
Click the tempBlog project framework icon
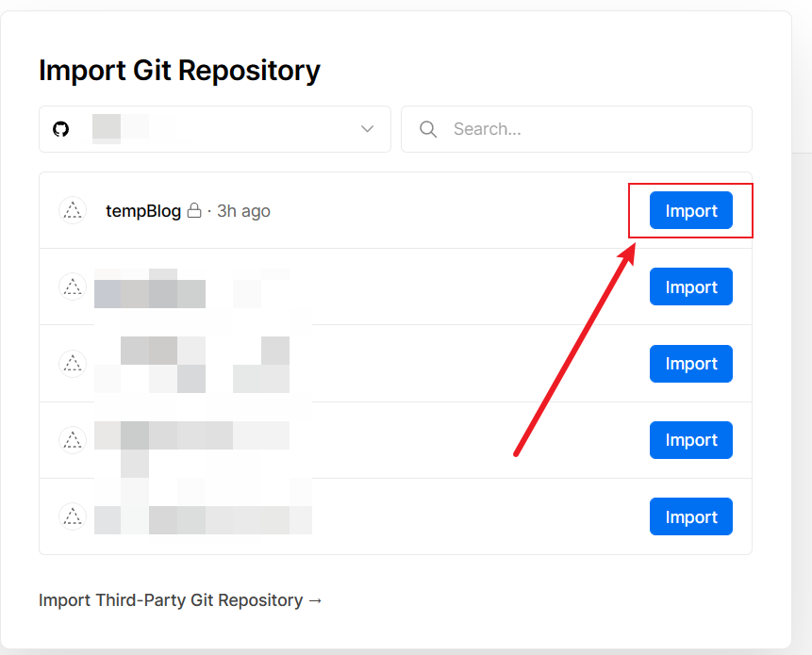click(x=73, y=210)
